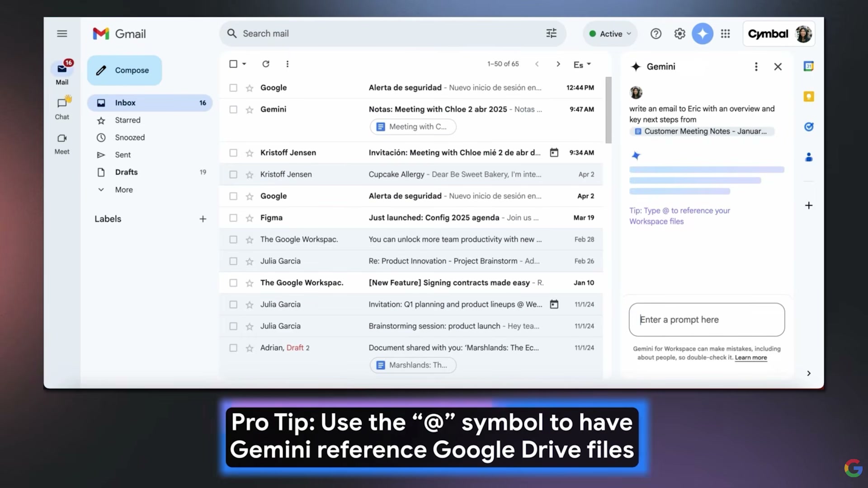
Task: Click the Enter a prompt here box
Action: click(707, 320)
